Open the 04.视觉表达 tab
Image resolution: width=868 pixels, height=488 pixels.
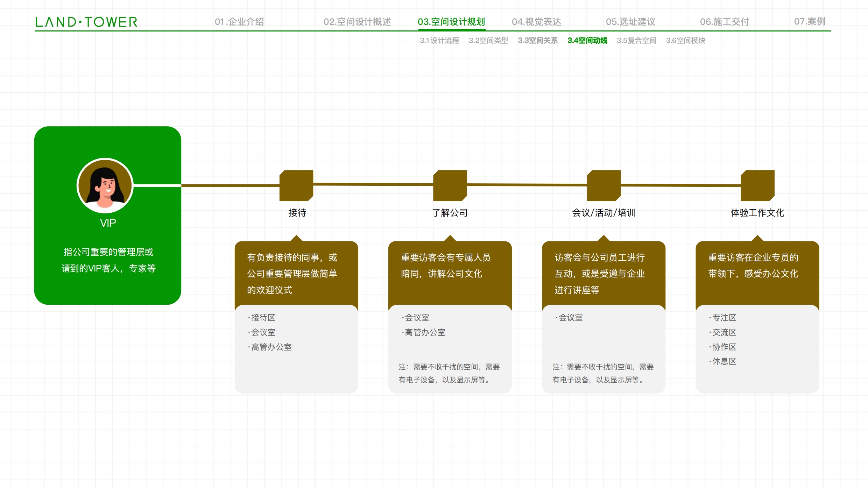(536, 22)
